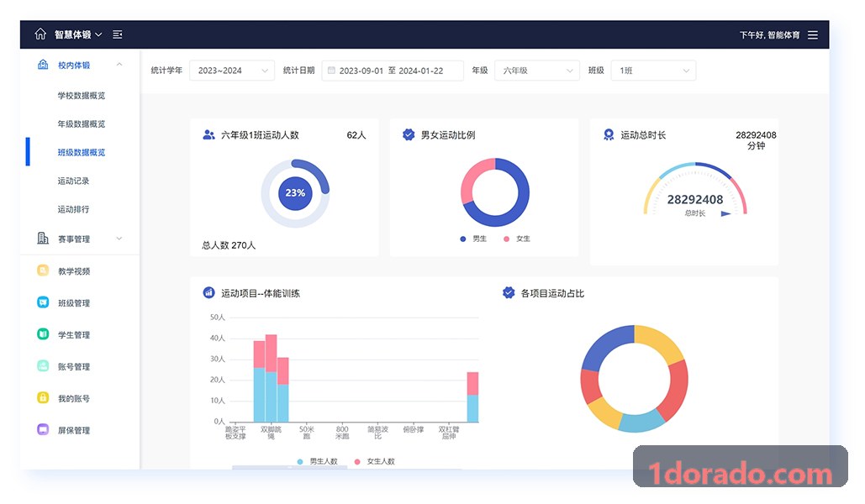The width and height of the screenshot is (865, 504).
Task: Click 50人 y-axis label
Action: click(x=218, y=318)
